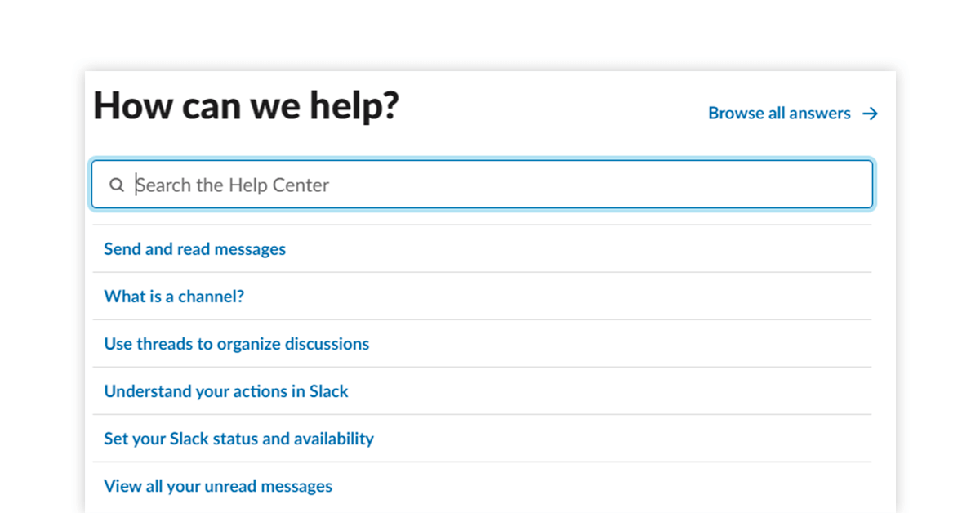Tap the search glass inside the search bar
Viewport: 980px width, 513px height.
pyautogui.click(x=117, y=185)
